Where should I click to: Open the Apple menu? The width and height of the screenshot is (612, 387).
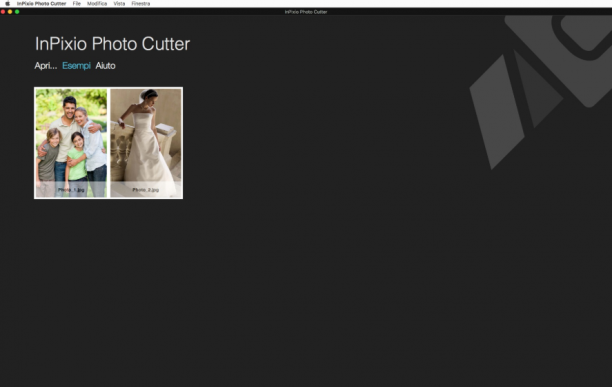(7, 4)
